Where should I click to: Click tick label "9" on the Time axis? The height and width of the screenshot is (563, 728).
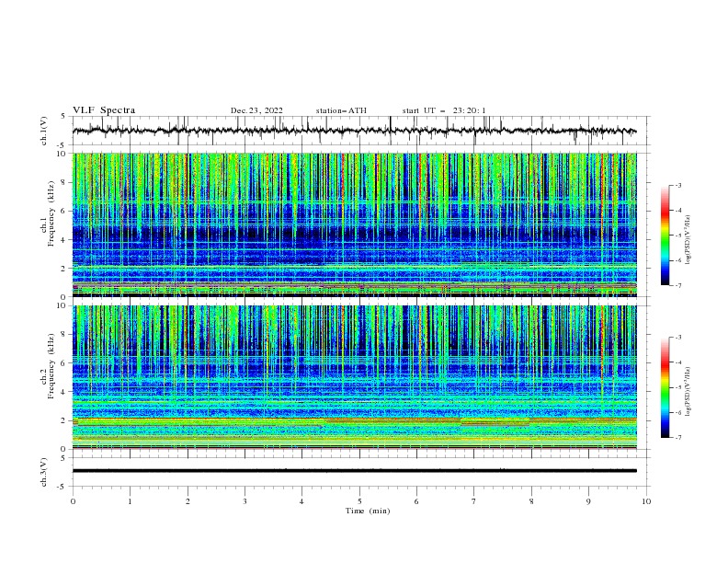(x=588, y=501)
